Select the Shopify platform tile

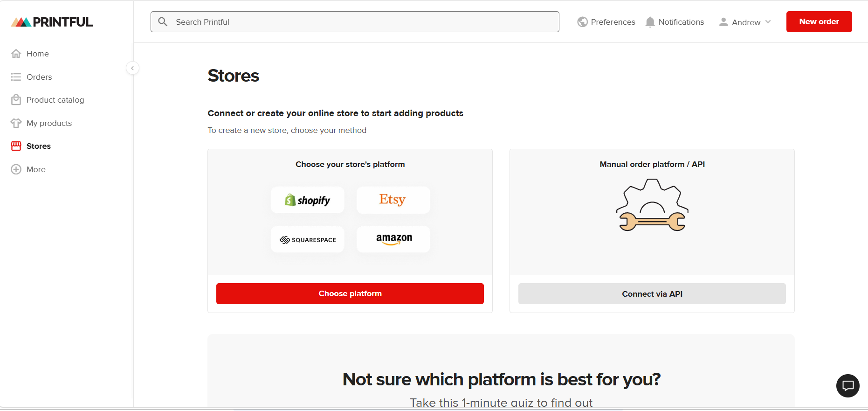(308, 200)
